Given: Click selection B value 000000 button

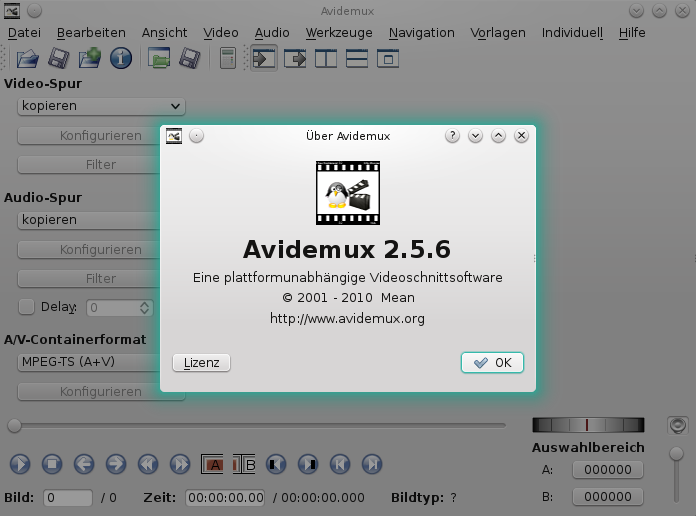Looking at the screenshot, I should 608,497.
